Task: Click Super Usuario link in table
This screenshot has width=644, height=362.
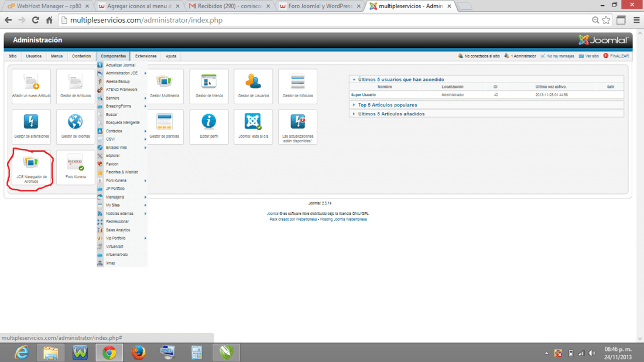Action: pyautogui.click(x=364, y=95)
